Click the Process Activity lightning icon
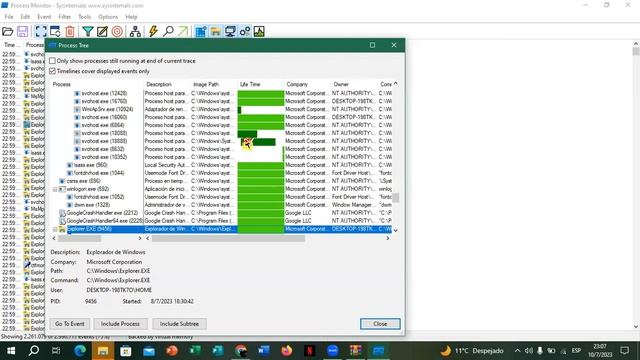This screenshot has width=640, height=360. click(x=153, y=31)
